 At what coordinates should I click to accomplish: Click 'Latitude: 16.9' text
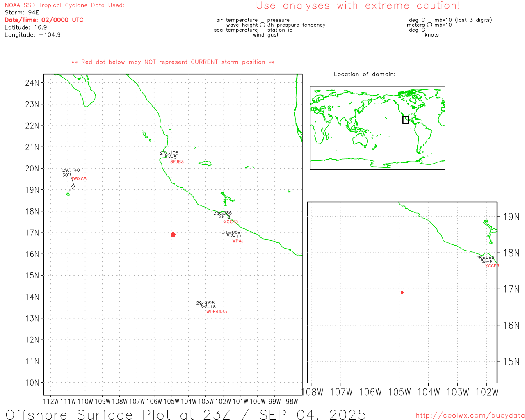click(26, 27)
